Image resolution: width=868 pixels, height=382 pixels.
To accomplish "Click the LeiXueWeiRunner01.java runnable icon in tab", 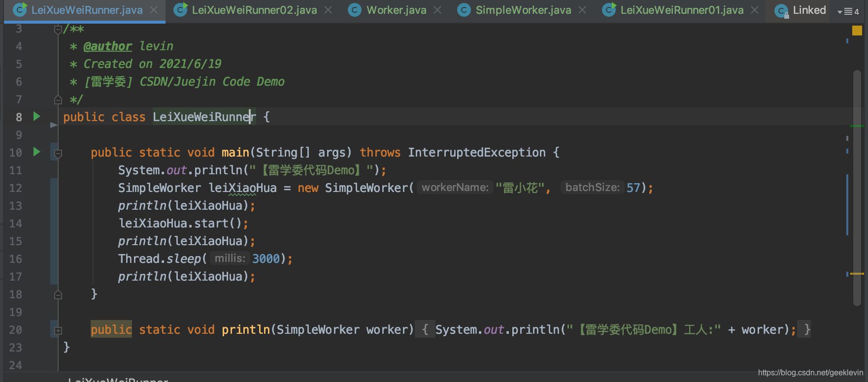I will 609,10.
